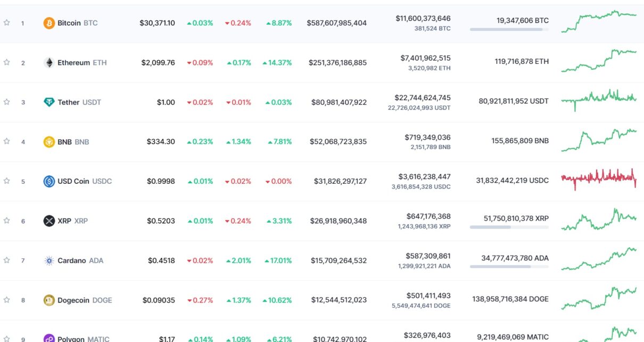This screenshot has height=342, width=644.
Task: Click the BNB logo icon
Action: click(49, 142)
